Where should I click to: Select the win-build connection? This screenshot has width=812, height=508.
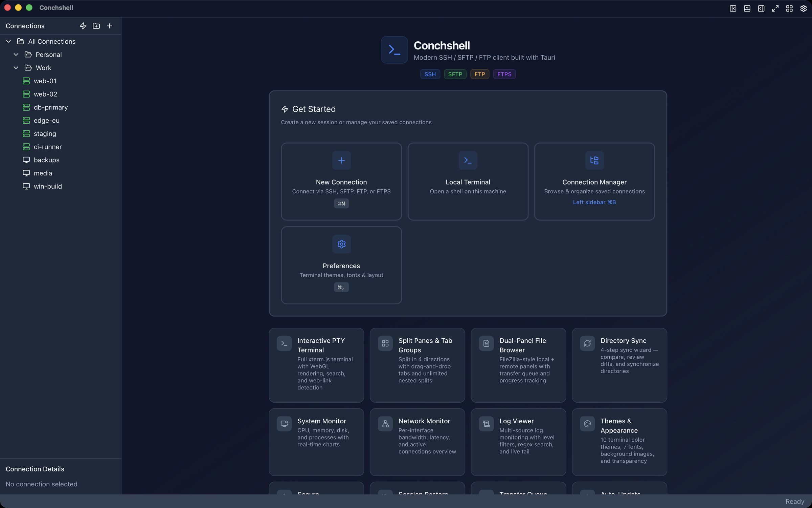pos(61,186)
